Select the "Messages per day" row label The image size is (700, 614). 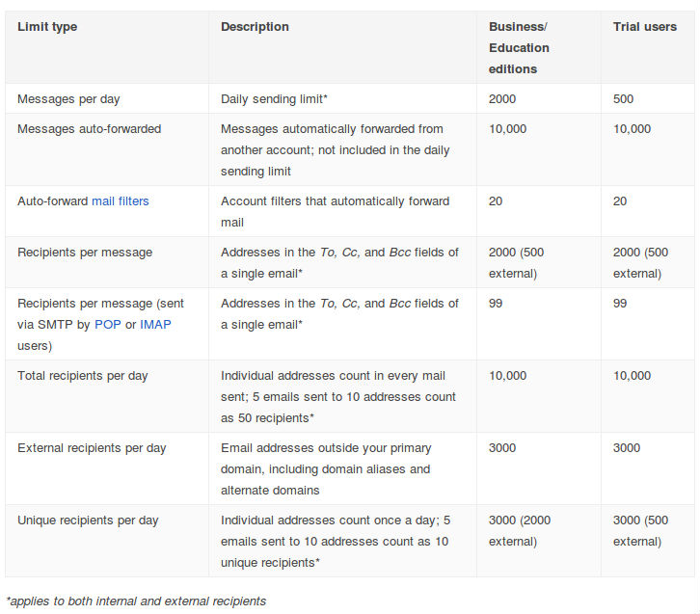tap(68, 99)
